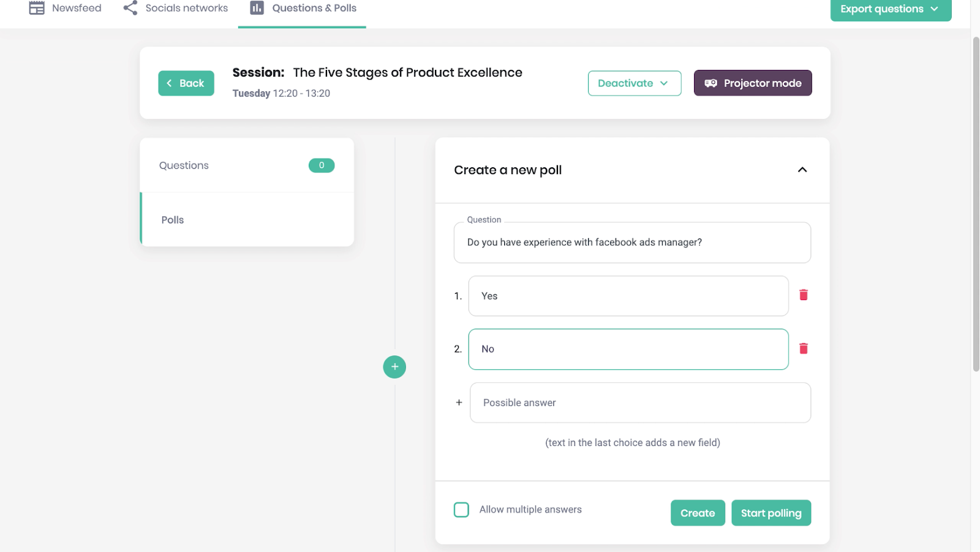Click the green round plus button on divider

pyautogui.click(x=394, y=367)
